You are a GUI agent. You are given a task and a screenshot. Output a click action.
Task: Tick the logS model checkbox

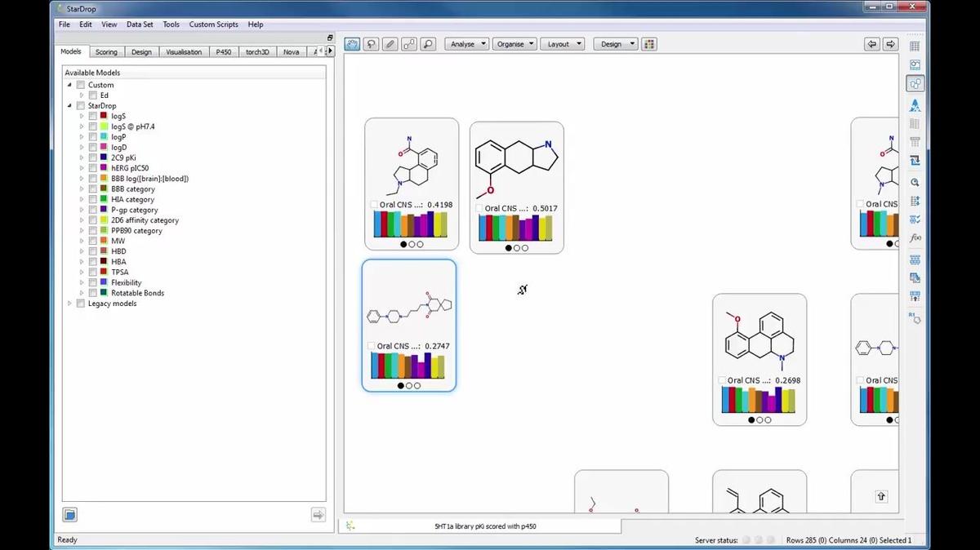point(92,116)
